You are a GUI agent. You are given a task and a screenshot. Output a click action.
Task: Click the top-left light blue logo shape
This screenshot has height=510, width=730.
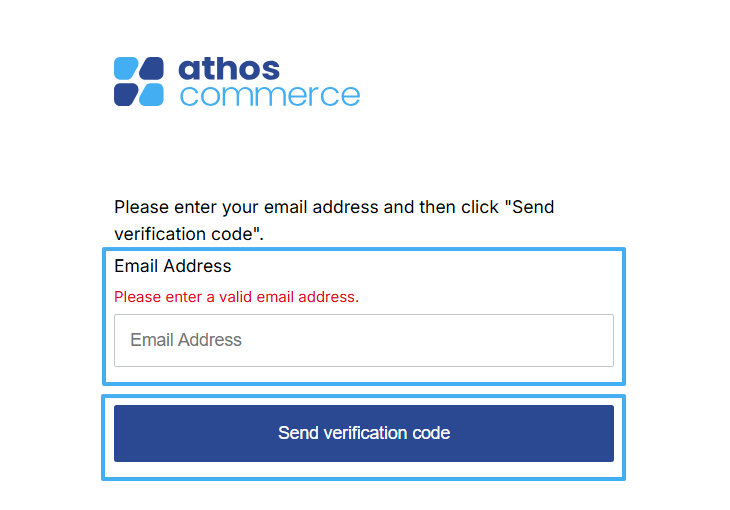(x=125, y=69)
